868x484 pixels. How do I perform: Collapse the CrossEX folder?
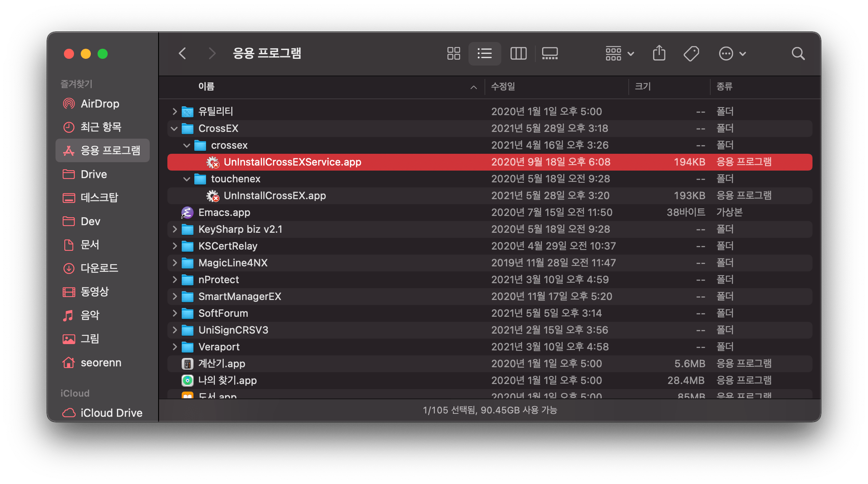coord(174,129)
